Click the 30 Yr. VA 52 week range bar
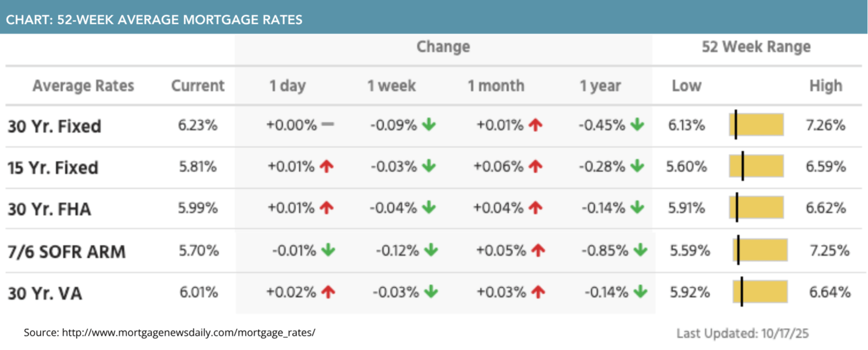Viewport: 868px width, 350px height. click(x=760, y=292)
